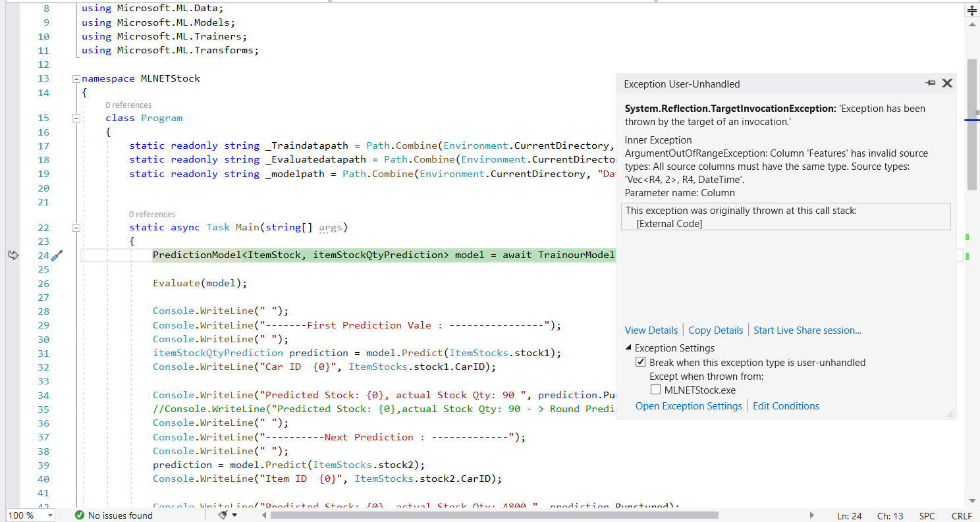Collapse the Main method code block
980x522 pixels.
[x=76, y=228]
